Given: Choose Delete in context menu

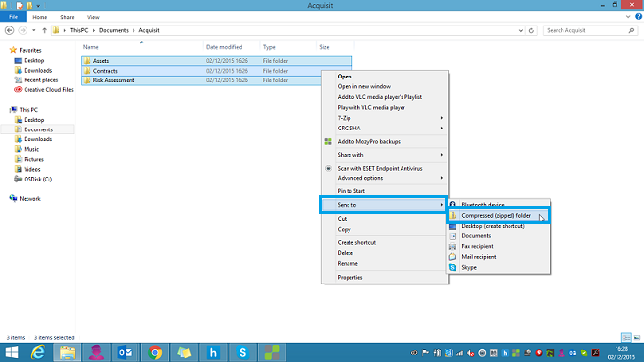Looking at the screenshot, I should 385,253.
